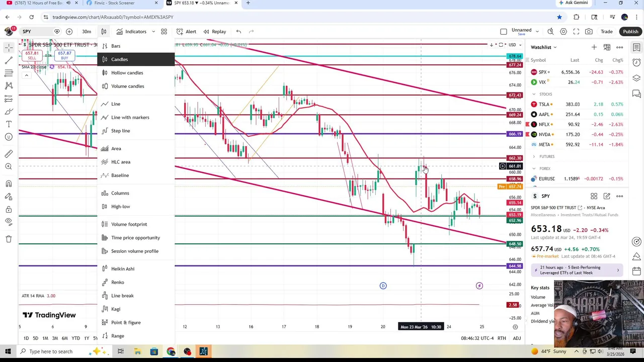Open Windows Start menu
The width and height of the screenshot is (644, 362).
pyautogui.click(x=8, y=351)
